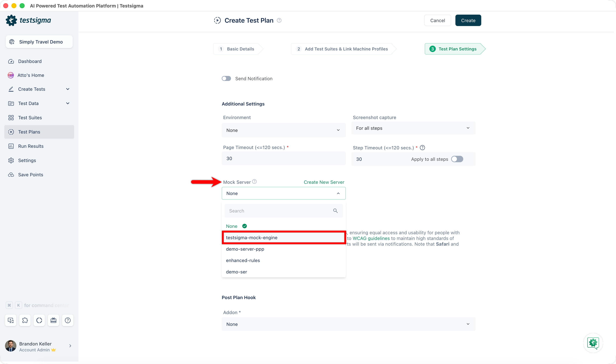
Task: Open the Dashboard icon in sidebar
Action: pyautogui.click(x=11, y=61)
